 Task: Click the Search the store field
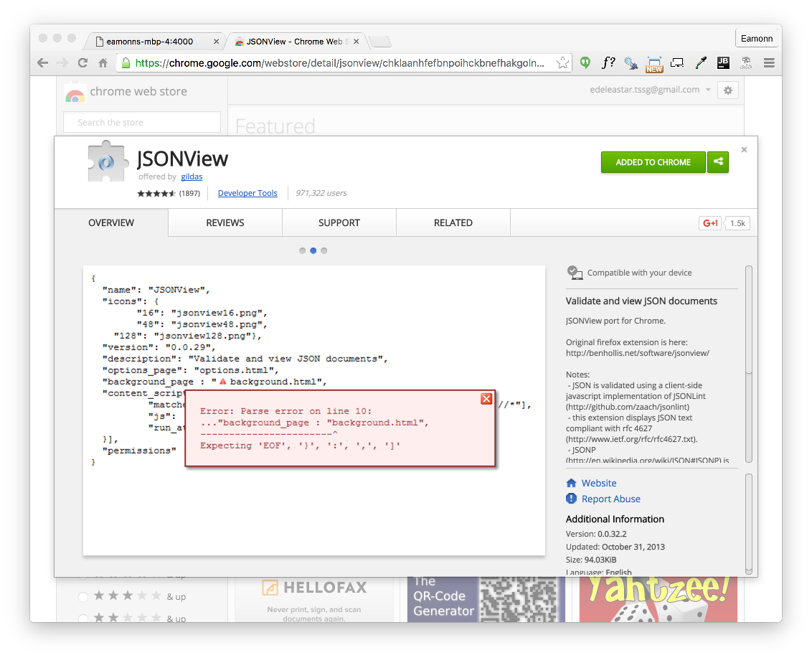[142, 123]
